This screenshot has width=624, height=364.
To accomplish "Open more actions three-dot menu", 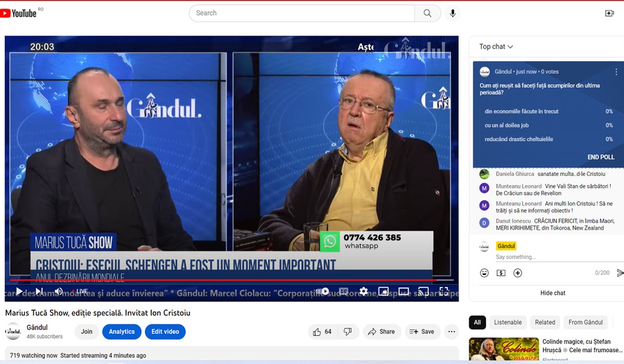I will pos(451,332).
